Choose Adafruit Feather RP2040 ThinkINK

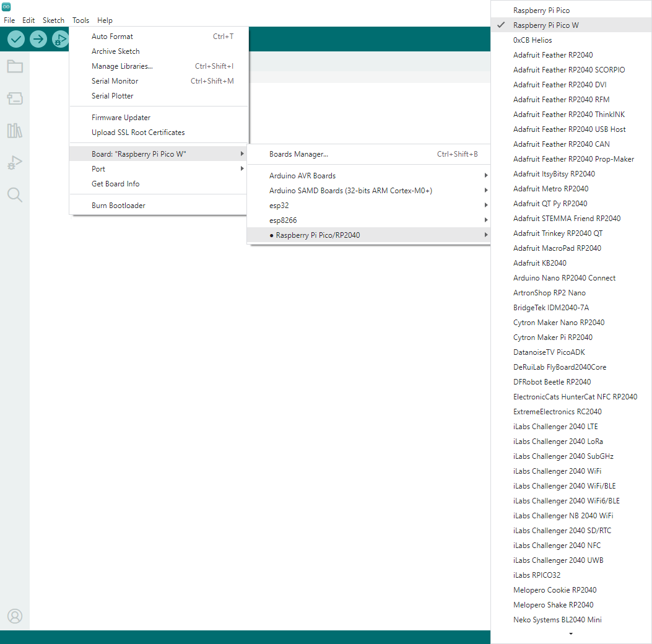(572, 115)
